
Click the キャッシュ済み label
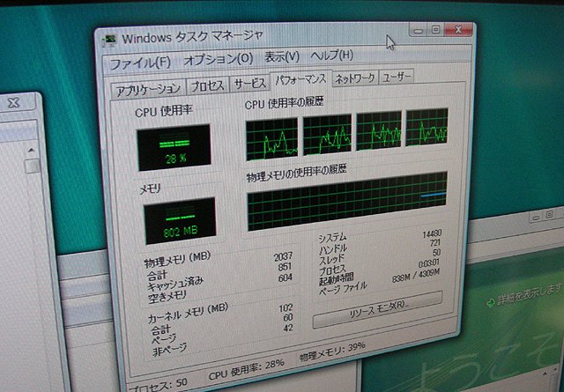pos(175,285)
